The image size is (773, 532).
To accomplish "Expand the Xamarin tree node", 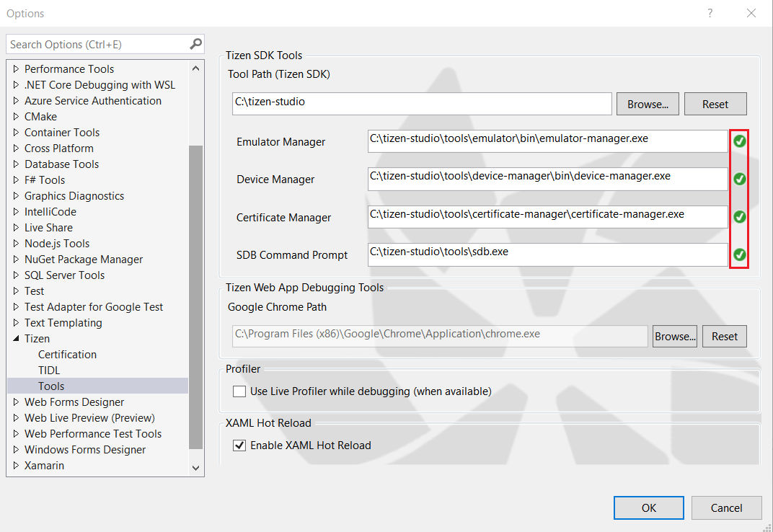I will point(16,465).
